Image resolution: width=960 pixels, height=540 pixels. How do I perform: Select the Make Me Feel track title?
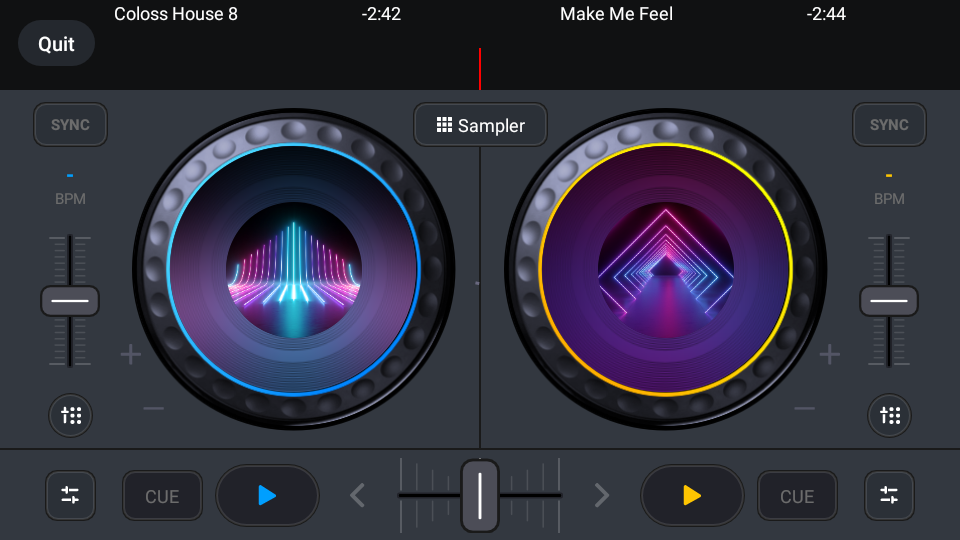[616, 14]
